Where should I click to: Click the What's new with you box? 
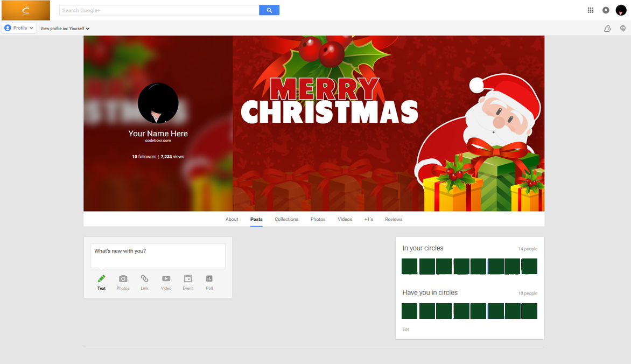click(158, 256)
